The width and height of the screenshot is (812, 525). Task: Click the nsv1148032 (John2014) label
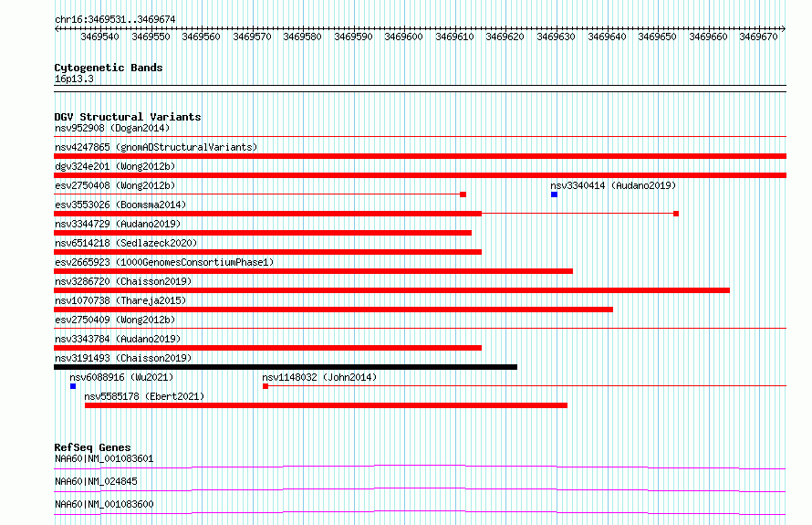[319, 377]
